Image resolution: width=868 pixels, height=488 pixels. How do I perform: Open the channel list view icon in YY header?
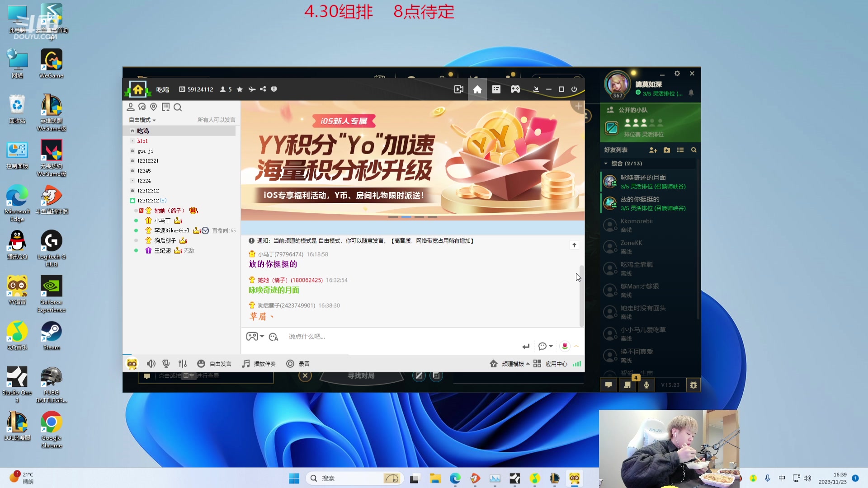pyautogui.click(x=496, y=89)
